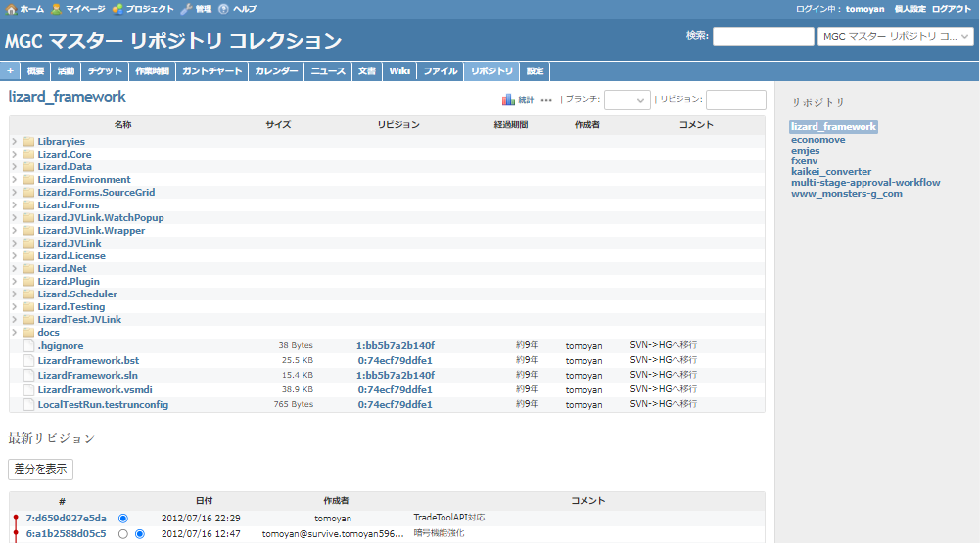Screen dimensions: 980x543
Task: Click the search text box
Action: [x=763, y=36]
